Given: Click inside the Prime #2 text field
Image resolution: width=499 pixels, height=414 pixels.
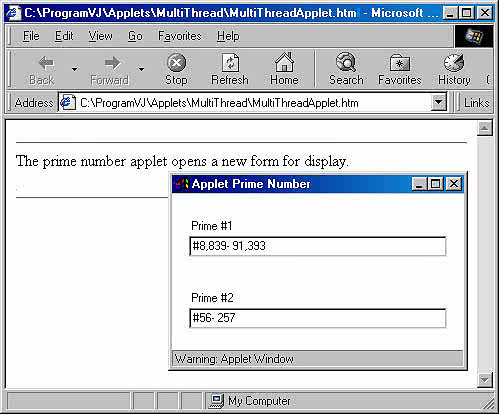Looking at the screenshot, I should pyautogui.click(x=318, y=318).
